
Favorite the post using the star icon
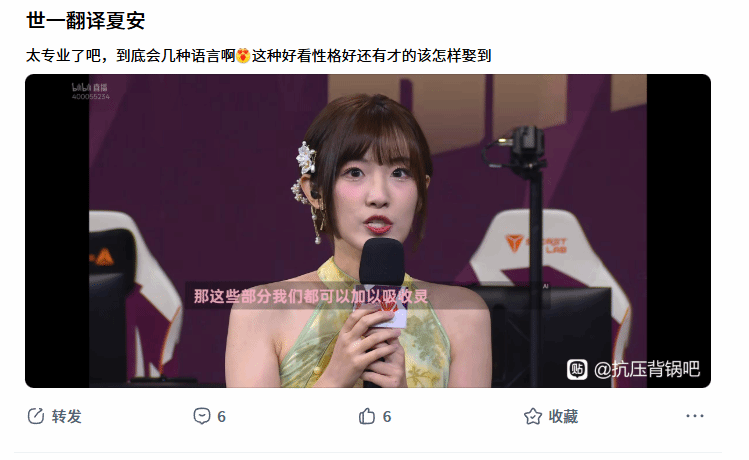pos(533,417)
